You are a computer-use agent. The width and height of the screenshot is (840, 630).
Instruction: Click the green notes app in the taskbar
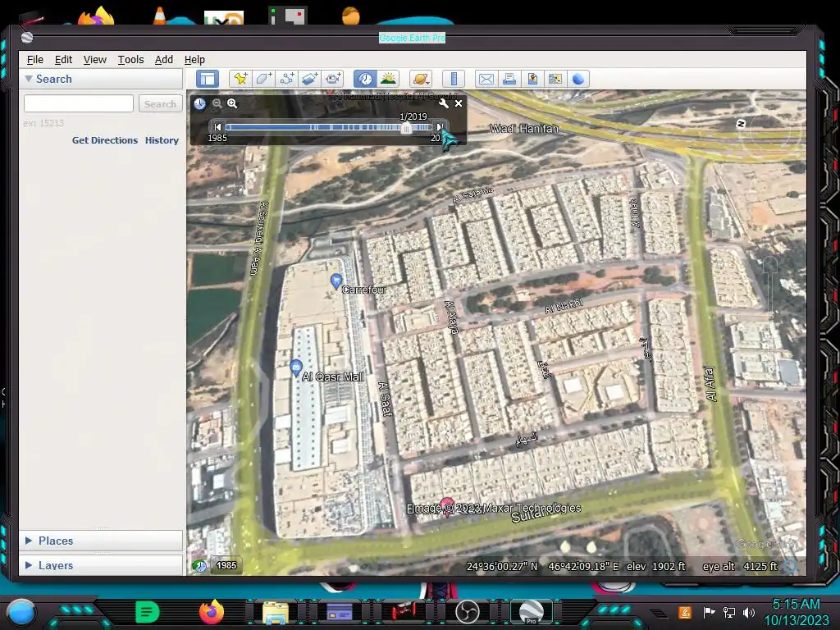148,612
